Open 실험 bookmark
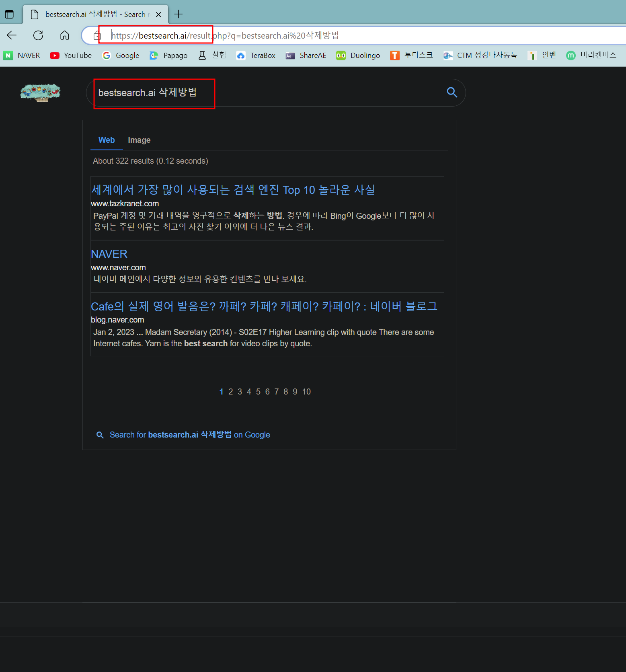Viewport: 626px width, 672px height. [x=212, y=55]
